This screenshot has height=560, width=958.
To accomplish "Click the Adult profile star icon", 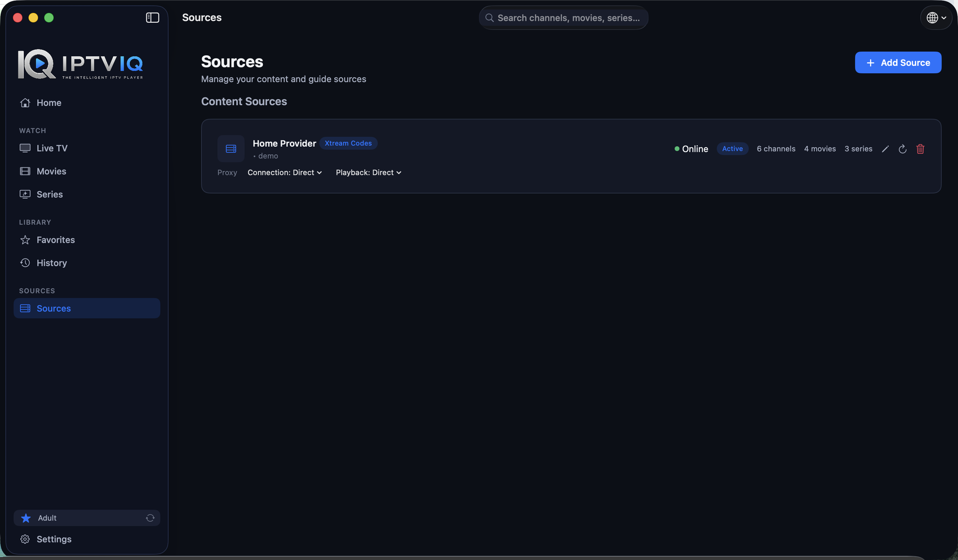I will (26, 518).
